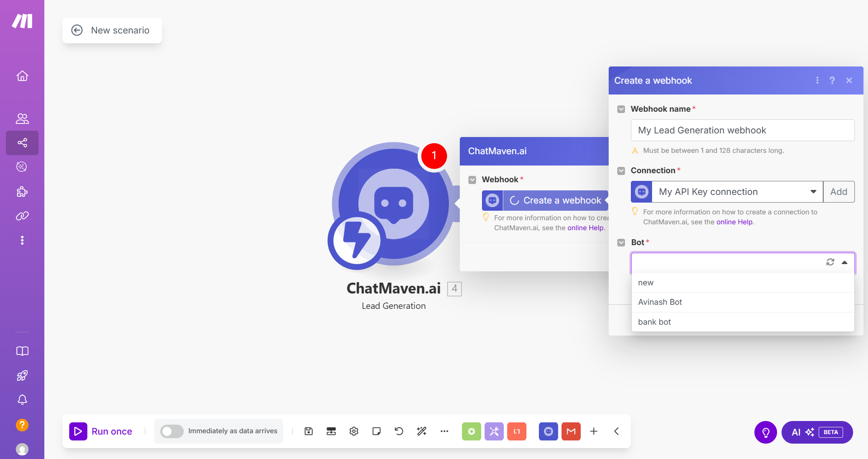Screen dimensions: 868x459
Task: Click the Run once button
Action: 101,431
